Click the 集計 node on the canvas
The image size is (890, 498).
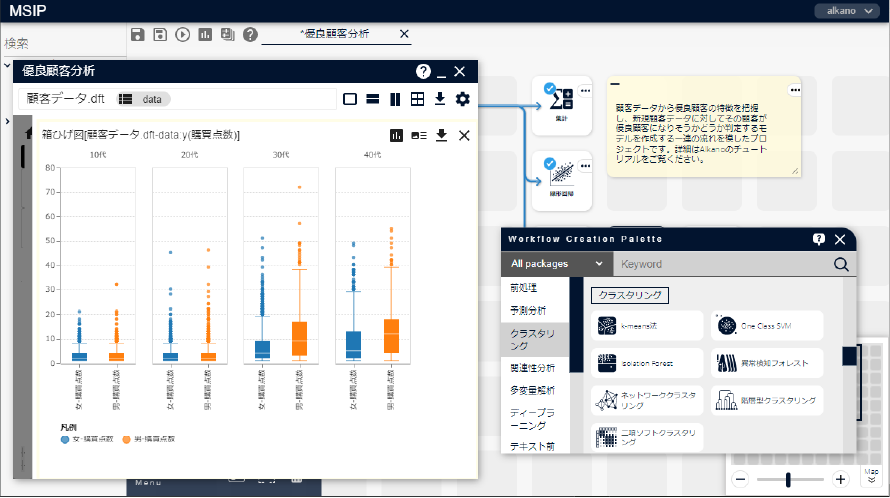click(x=561, y=103)
